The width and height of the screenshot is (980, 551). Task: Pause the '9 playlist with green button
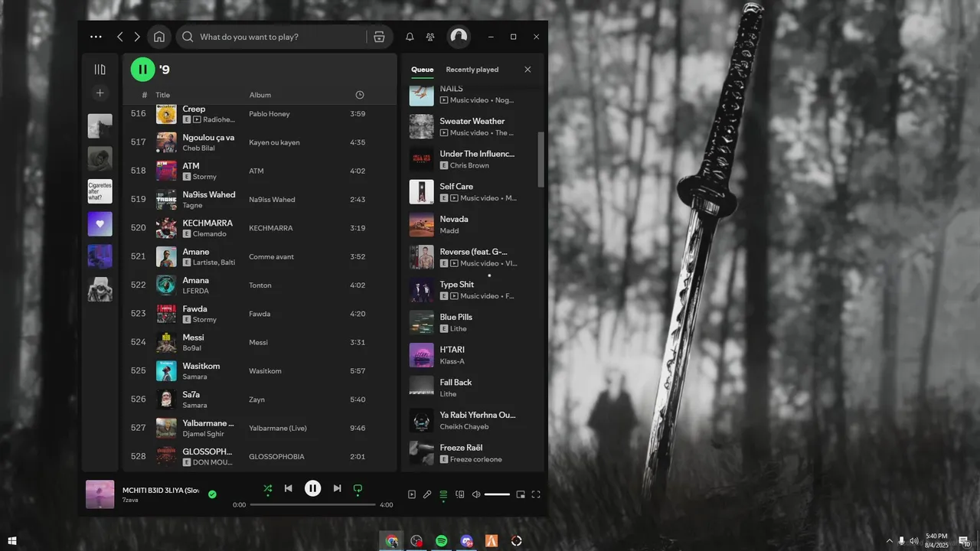[142, 70]
